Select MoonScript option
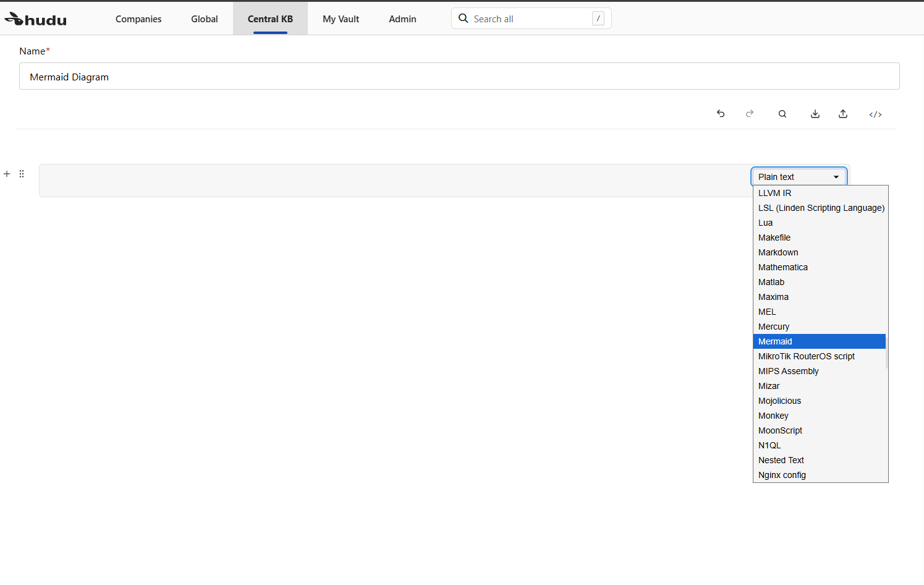Image resolution: width=924 pixels, height=585 pixels. tap(820, 430)
